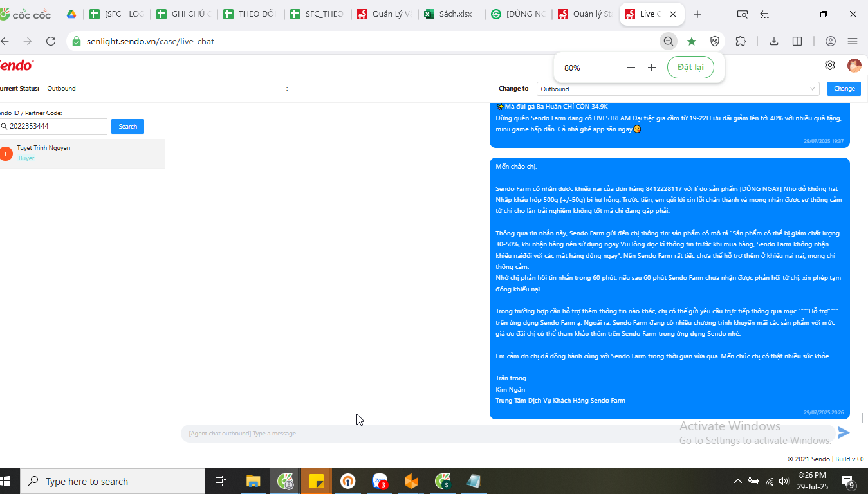The width and height of the screenshot is (868, 494).
Task: Click the agent chat message input box
Action: [x=508, y=433]
